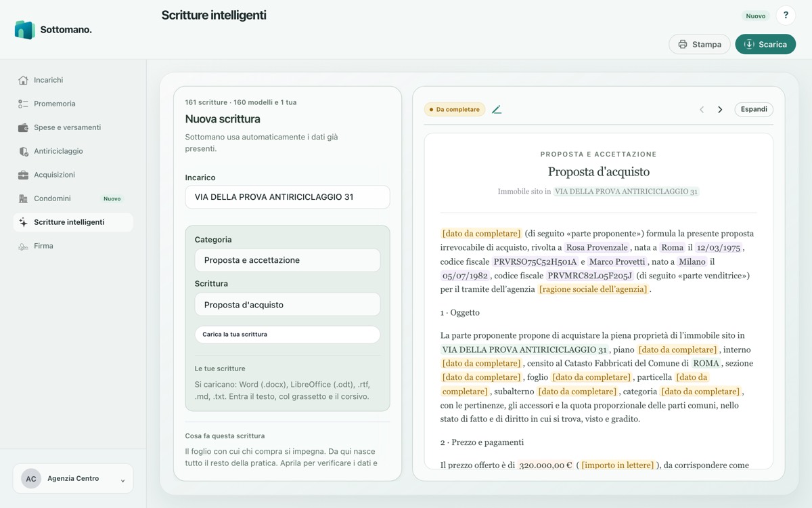Expand the Agenzia Centro account chevron

[122, 480]
